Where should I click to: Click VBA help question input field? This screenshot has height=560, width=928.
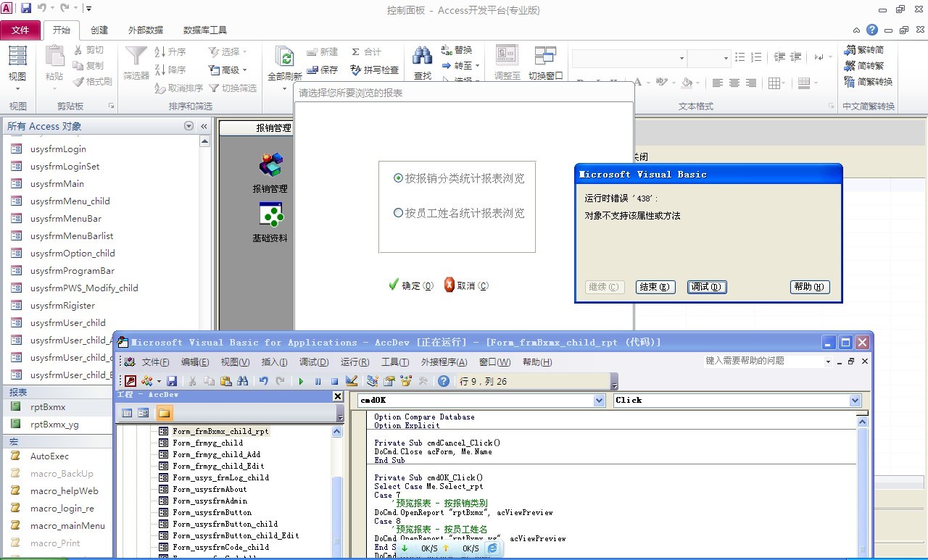[x=763, y=361]
